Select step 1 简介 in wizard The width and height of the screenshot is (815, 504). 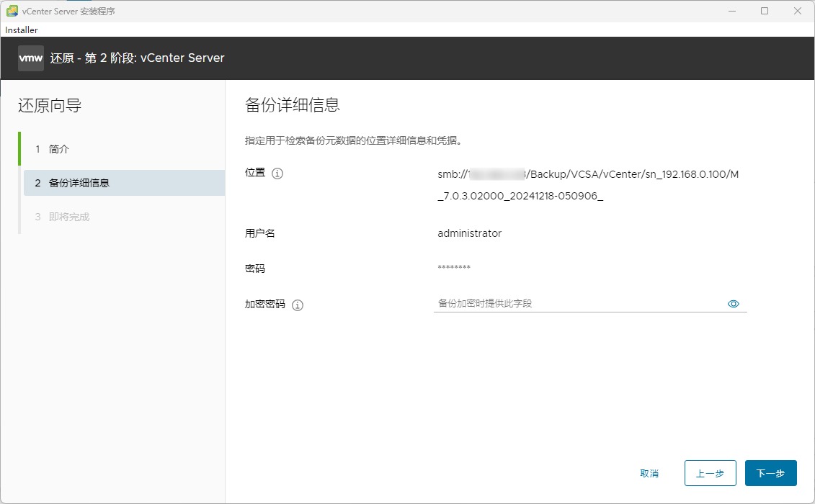click(59, 149)
